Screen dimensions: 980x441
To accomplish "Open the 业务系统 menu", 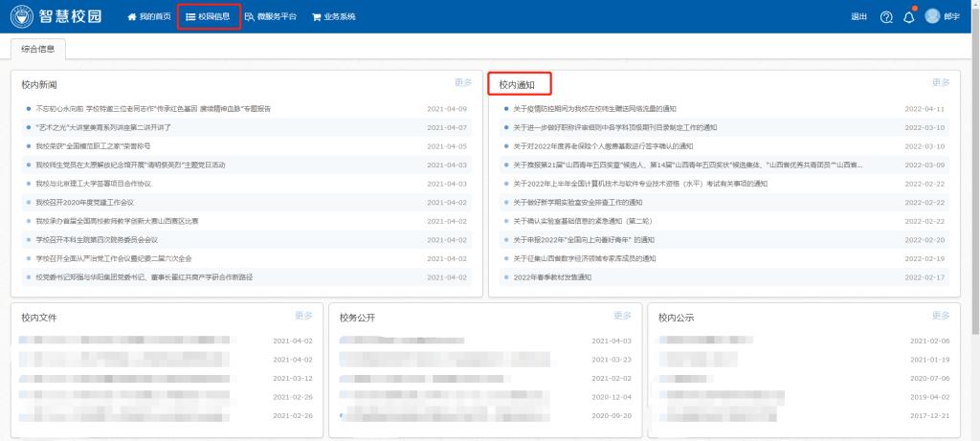I will coord(334,17).
